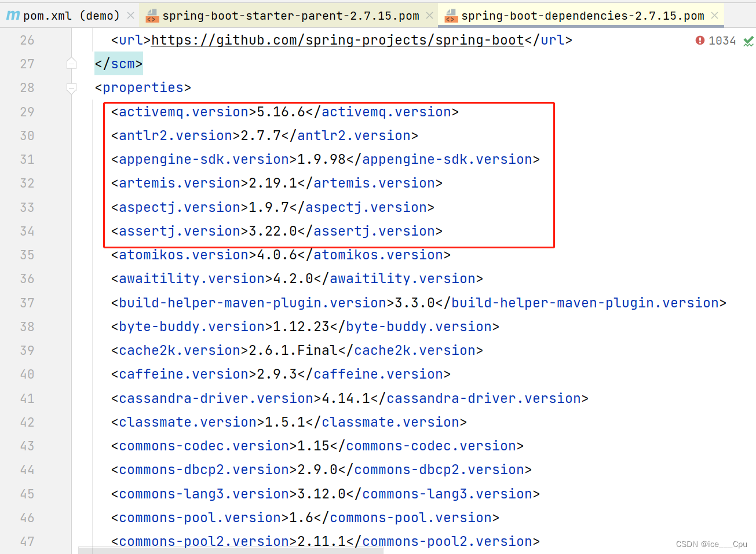756x554 pixels.
Task: Click the closing cassandra-driver.version tag
Action: tap(480, 398)
